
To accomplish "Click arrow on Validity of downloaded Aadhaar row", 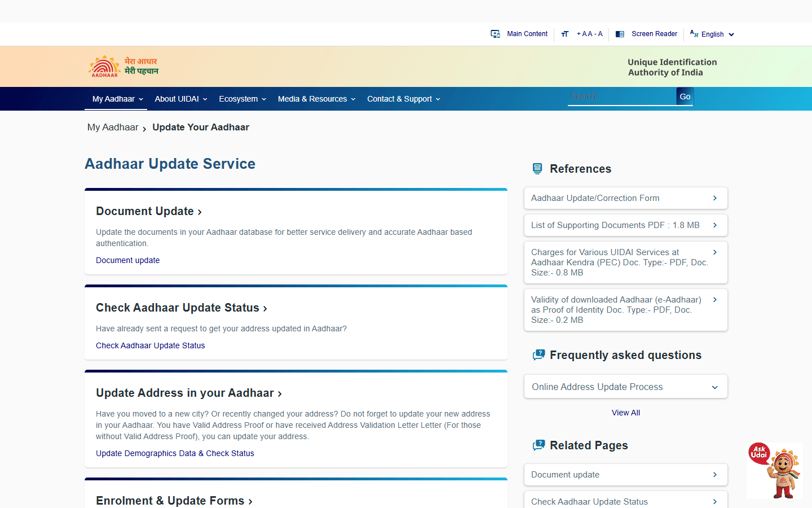I will coord(714,300).
